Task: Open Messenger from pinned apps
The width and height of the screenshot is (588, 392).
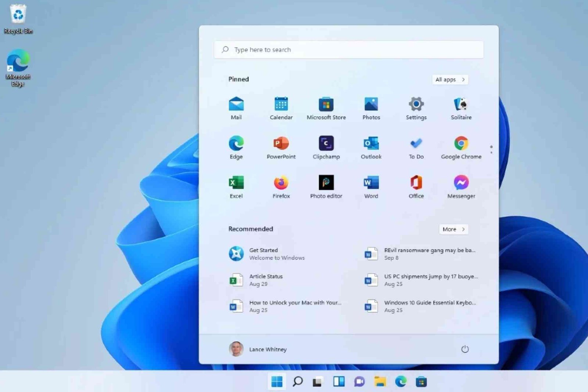Action: pos(461,186)
